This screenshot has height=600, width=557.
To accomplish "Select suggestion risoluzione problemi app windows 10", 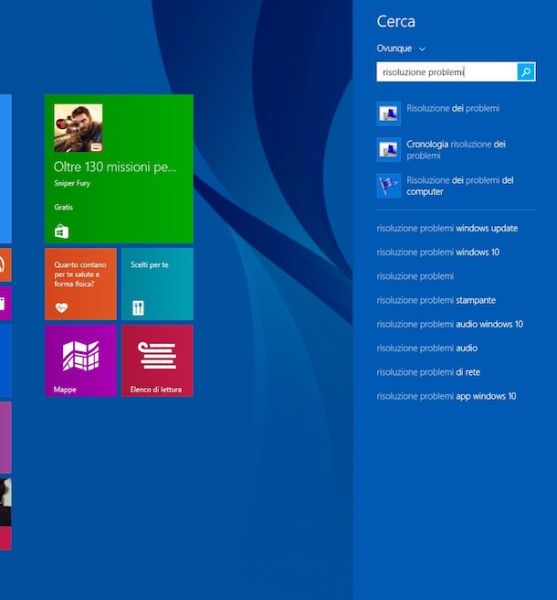I will pyautogui.click(x=446, y=396).
